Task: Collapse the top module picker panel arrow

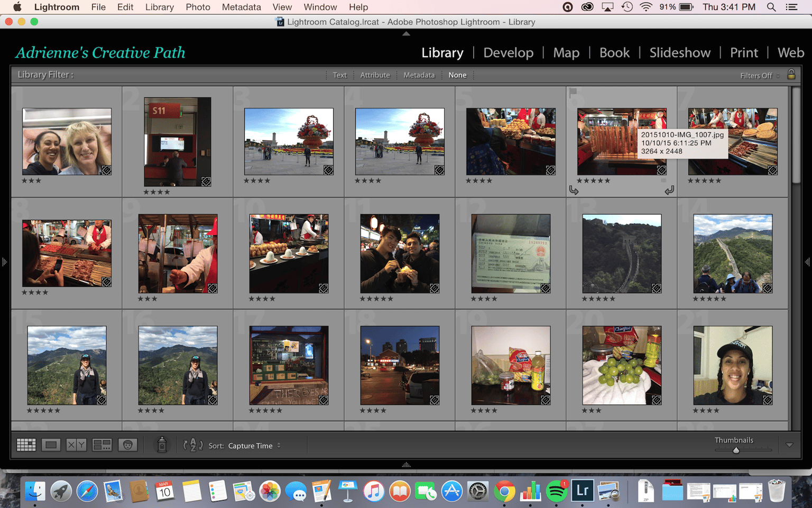Action: [x=406, y=33]
